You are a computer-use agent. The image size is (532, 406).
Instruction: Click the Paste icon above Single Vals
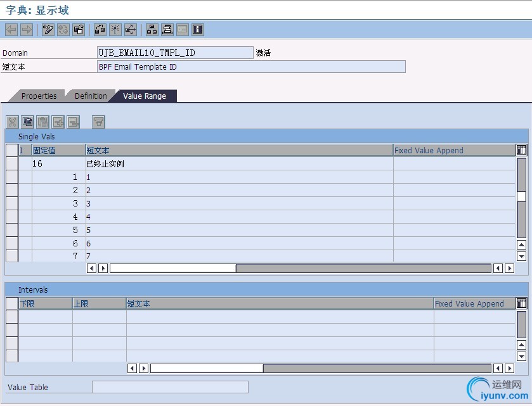tap(42, 122)
